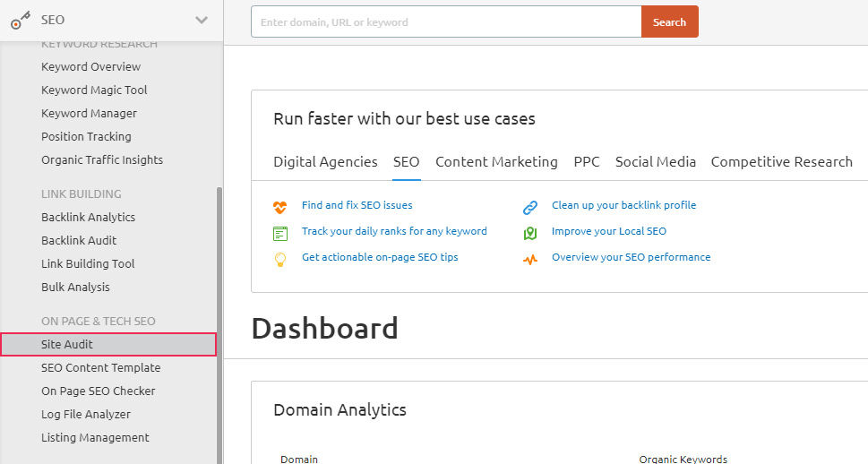The width and height of the screenshot is (868, 464).
Task: Open On Page SEO Checker in the sidebar
Action: (98, 391)
